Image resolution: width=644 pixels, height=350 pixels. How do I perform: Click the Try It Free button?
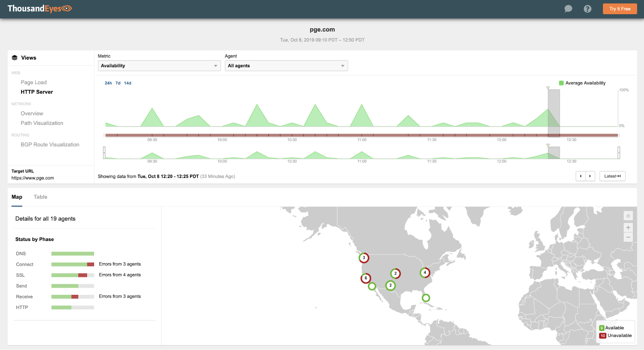point(620,9)
